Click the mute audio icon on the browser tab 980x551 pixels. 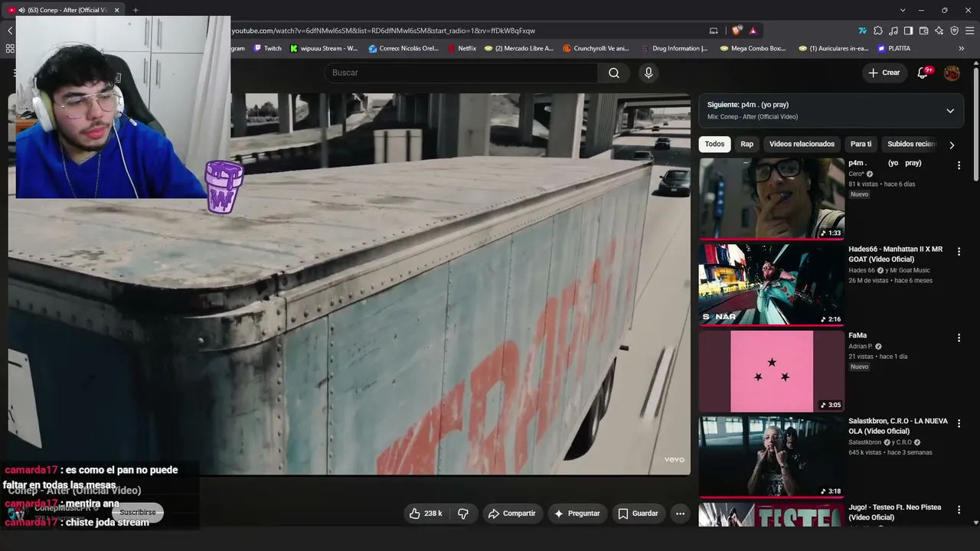[21, 10]
